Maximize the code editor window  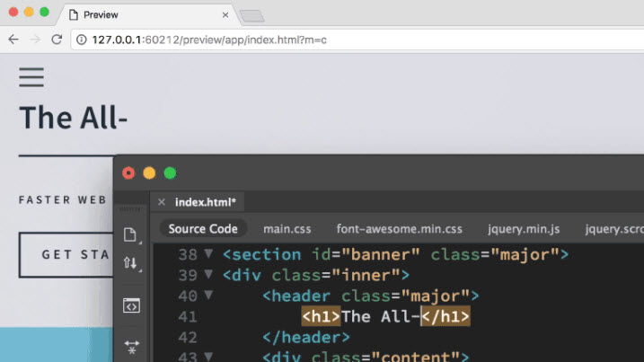(x=170, y=173)
